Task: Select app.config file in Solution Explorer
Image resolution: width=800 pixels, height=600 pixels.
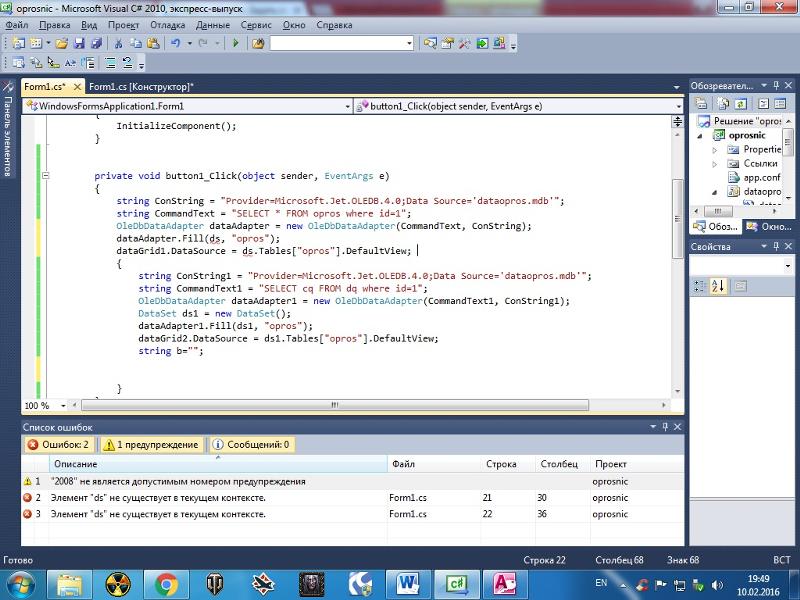Action: click(x=760, y=177)
